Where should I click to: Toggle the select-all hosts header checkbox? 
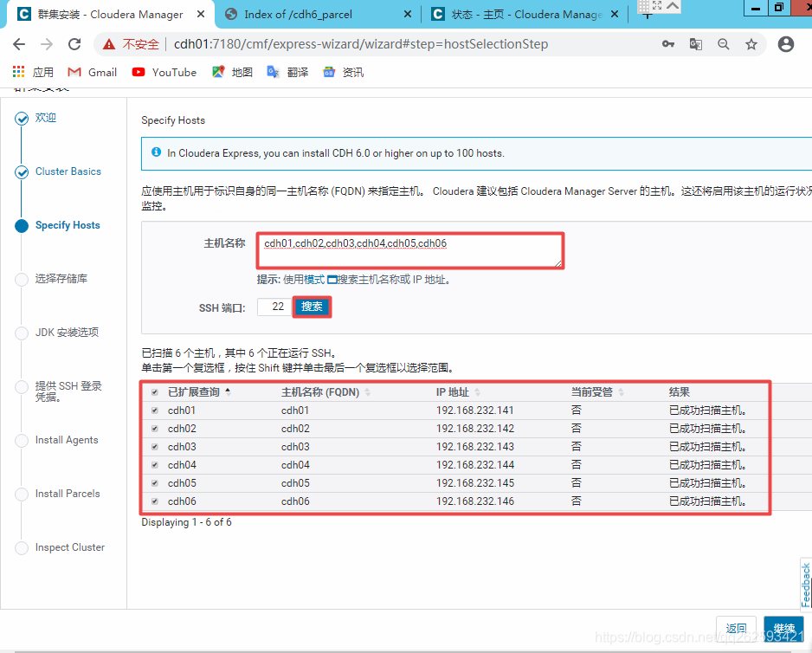(154, 392)
